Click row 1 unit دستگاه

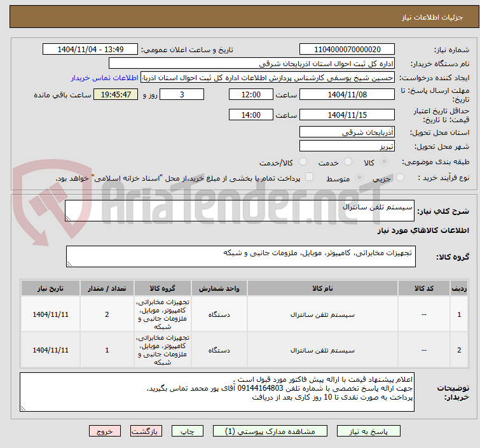(219, 315)
